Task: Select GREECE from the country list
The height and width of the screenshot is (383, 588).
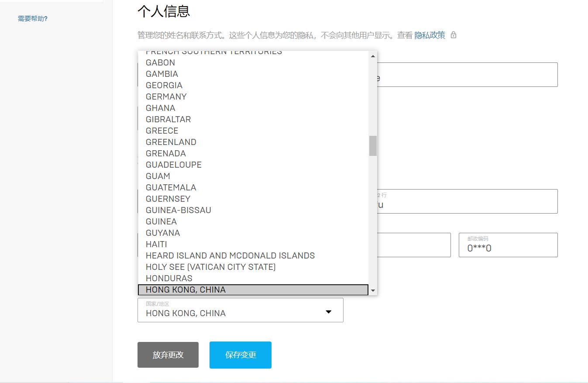Action: pos(162,131)
